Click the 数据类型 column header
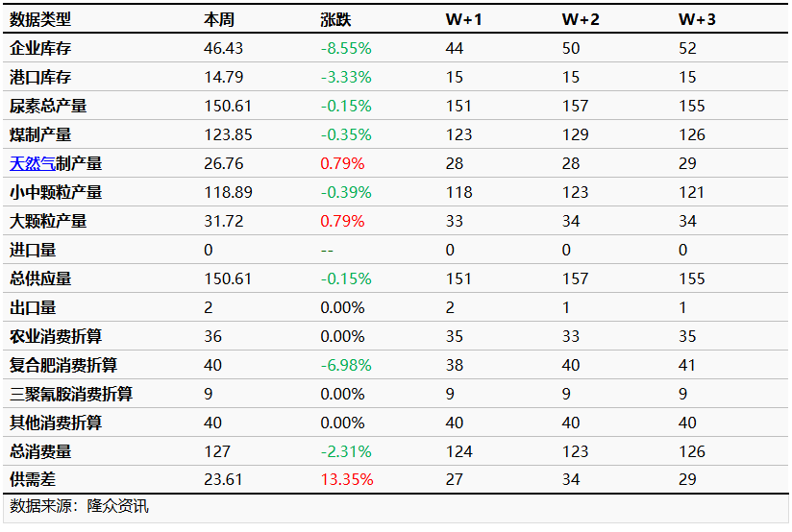The width and height of the screenshot is (792, 532). pyautogui.click(x=40, y=19)
